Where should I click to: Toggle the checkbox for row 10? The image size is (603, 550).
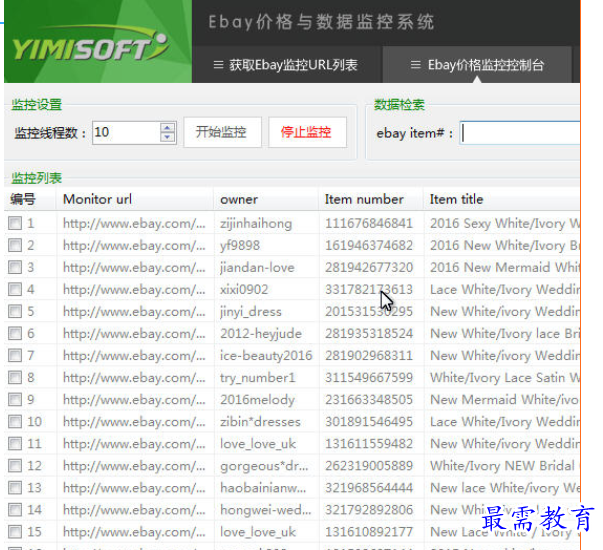coord(15,422)
